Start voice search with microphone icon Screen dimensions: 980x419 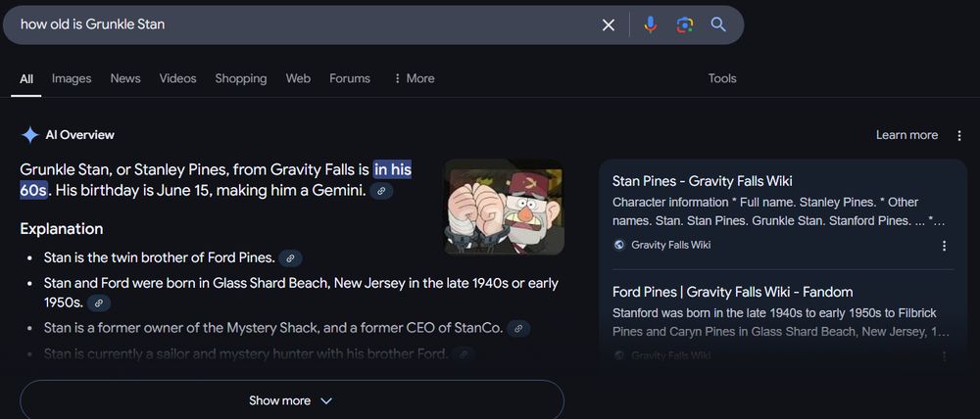click(650, 25)
